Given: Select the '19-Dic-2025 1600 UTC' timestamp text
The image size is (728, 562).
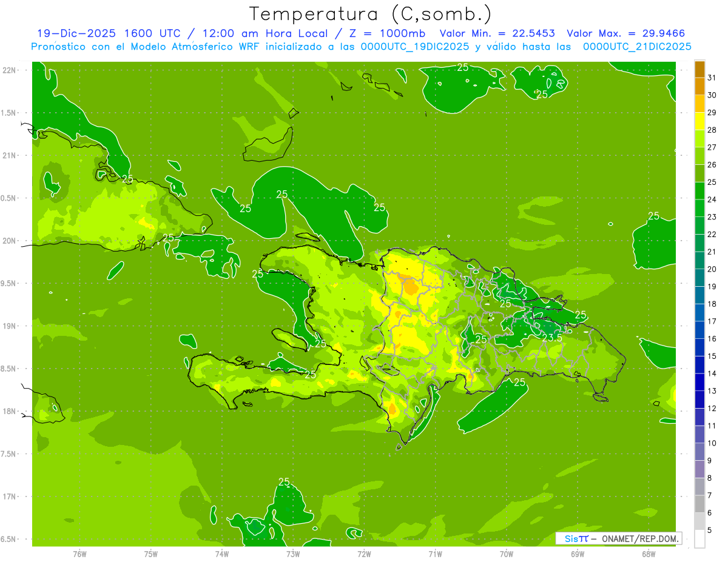Looking at the screenshot, I should click(x=109, y=33).
